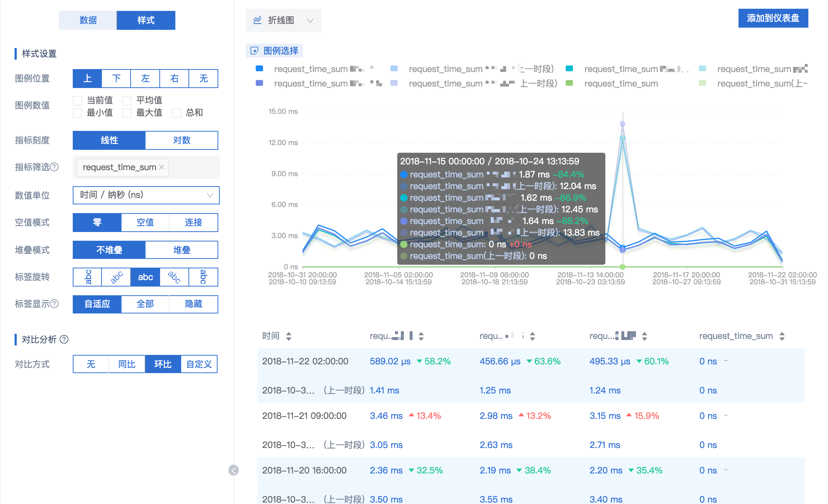The image size is (828, 504).
Task: Set legend position to 上
Action: click(x=87, y=79)
